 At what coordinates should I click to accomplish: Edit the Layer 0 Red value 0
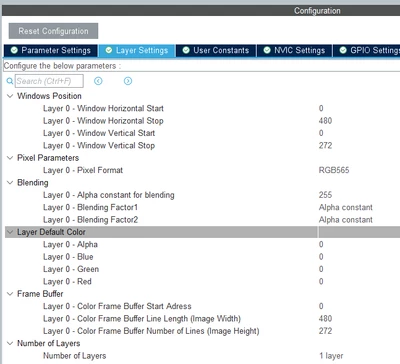(321, 281)
